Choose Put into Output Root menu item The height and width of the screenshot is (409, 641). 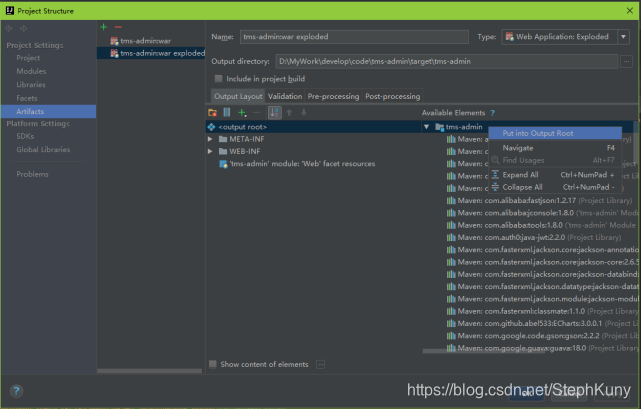pos(555,133)
